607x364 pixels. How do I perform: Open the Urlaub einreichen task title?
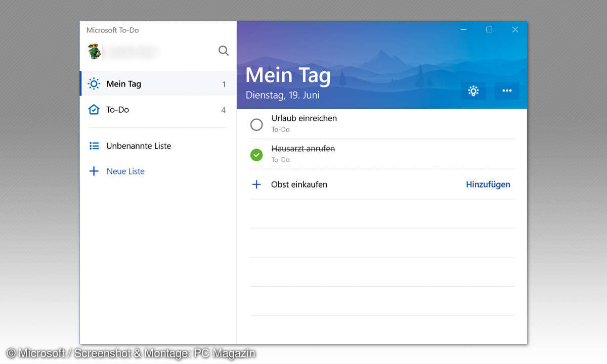click(x=304, y=118)
